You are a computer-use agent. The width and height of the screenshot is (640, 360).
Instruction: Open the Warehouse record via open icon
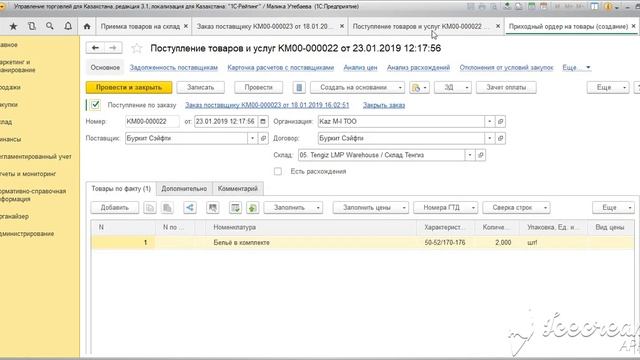pos(481,155)
